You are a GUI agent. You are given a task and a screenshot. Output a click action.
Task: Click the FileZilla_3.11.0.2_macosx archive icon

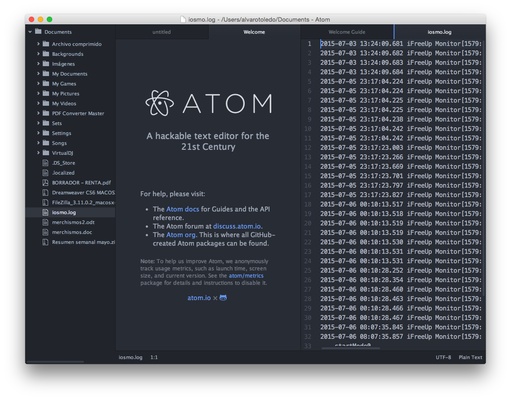point(45,202)
